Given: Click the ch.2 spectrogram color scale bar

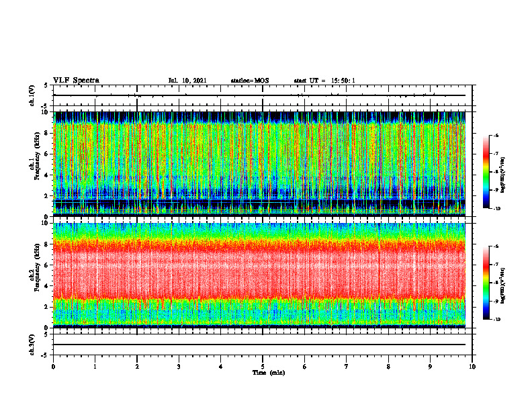Looking at the screenshot, I should 486,283.
